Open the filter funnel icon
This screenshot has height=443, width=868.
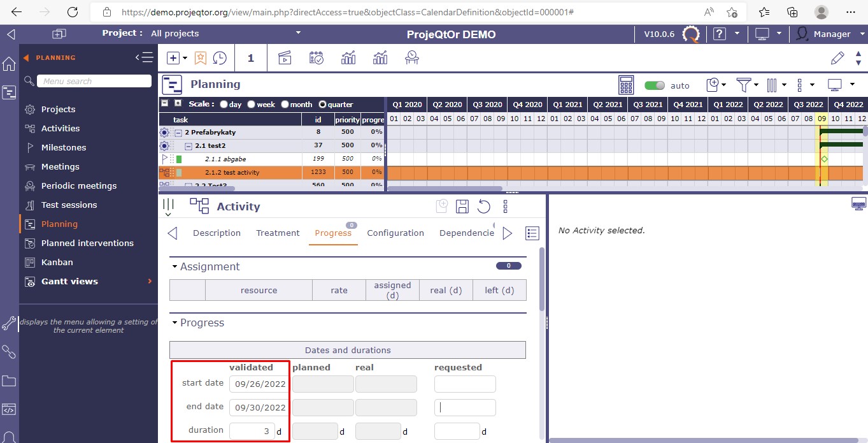[x=743, y=85]
